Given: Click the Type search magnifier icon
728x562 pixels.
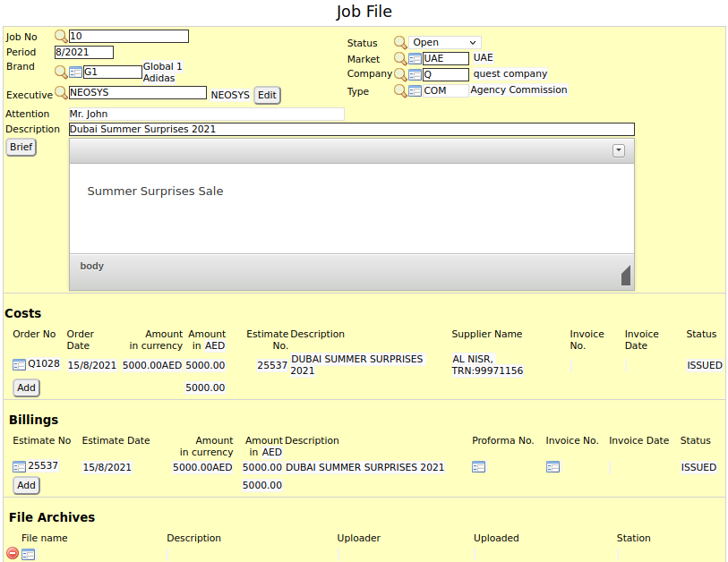Looking at the screenshot, I should tap(400, 90).
